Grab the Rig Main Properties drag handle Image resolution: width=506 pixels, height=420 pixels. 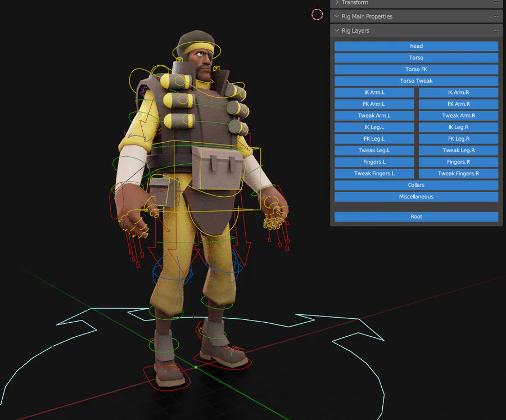[x=496, y=16]
